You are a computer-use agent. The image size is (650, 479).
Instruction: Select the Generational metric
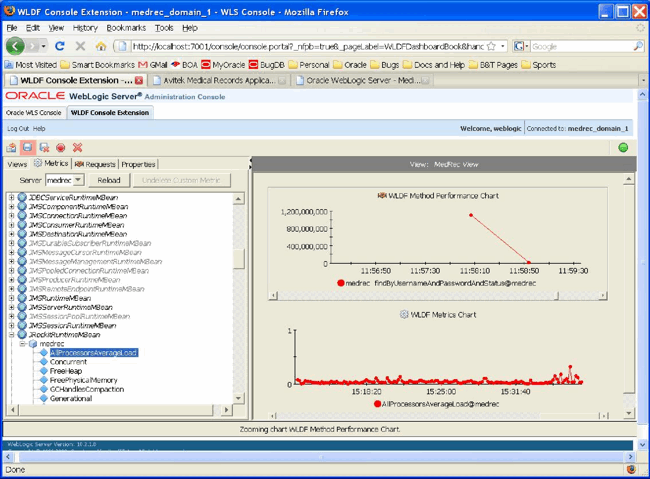[x=71, y=398]
